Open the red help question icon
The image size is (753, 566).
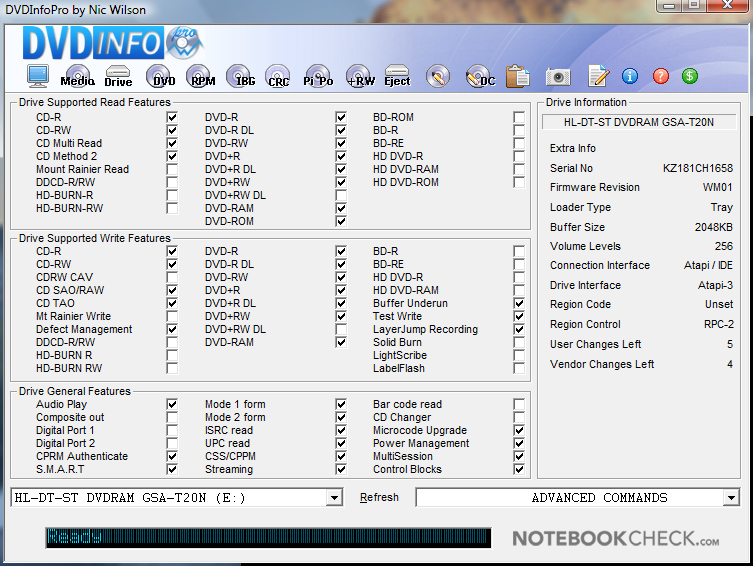(x=661, y=76)
